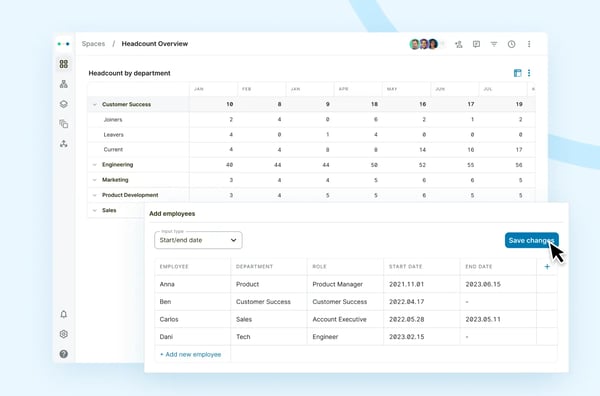
Task: Open notifications bell in sidebar
Action: 64,314
